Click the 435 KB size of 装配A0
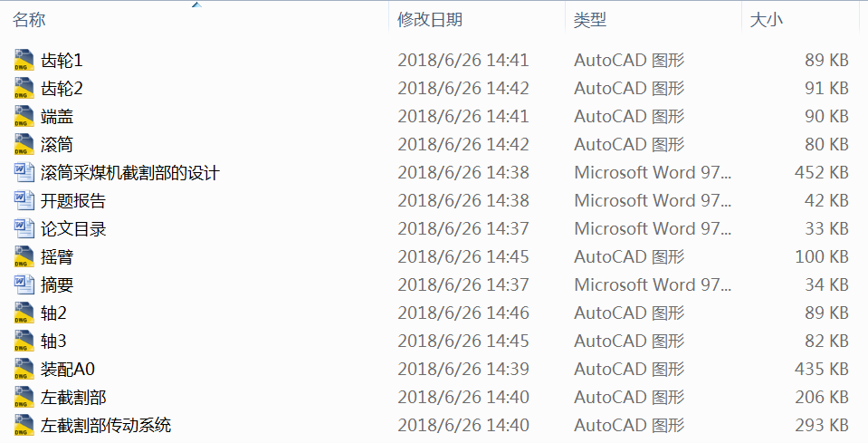Screen dimensions: 868x443 pyautogui.click(x=819, y=370)
